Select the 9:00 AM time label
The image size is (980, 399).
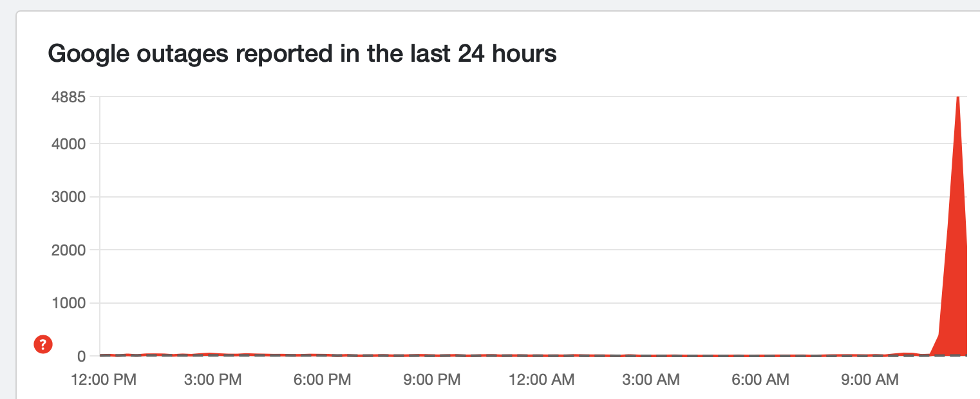pos(869,380)
